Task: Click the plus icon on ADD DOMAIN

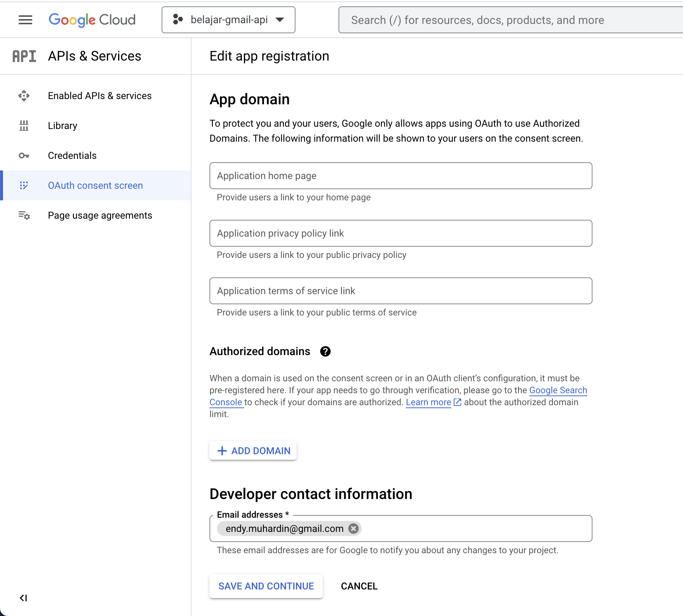Action: 222,451
